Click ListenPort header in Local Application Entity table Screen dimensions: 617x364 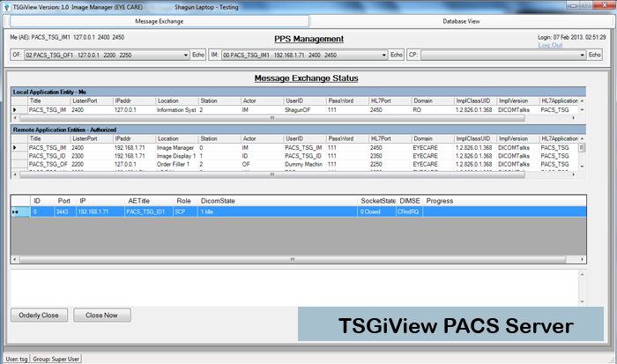coord(92,100)
